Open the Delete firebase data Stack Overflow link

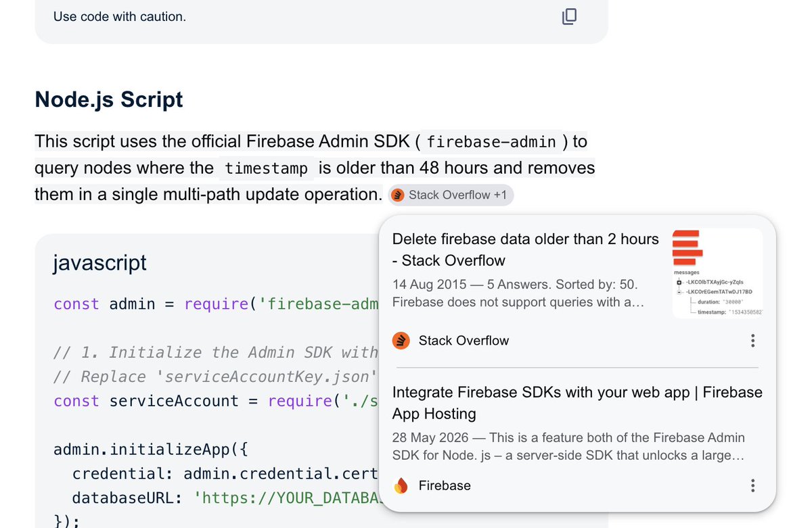tap(525, 249)
